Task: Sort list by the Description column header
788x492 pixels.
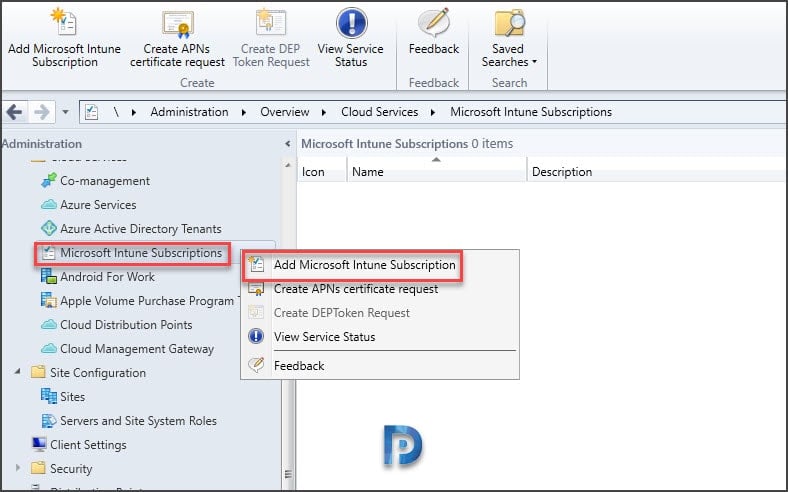Action: coord(656,171)
